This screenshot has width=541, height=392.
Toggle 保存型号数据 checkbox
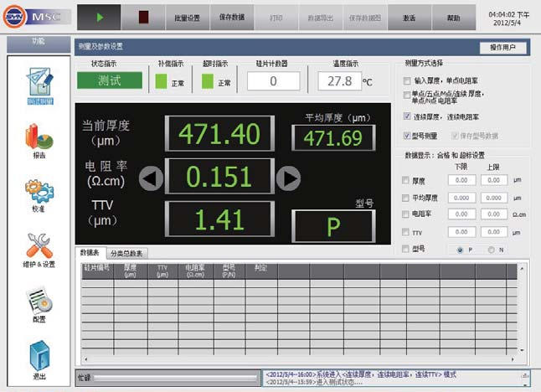tap(455, 136)
